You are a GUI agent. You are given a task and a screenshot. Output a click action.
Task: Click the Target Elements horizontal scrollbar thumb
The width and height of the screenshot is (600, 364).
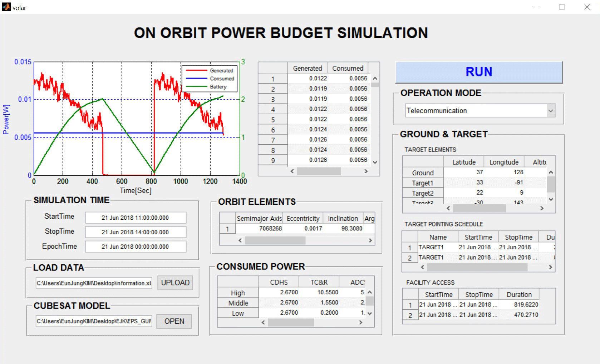[x=479, y=208]
